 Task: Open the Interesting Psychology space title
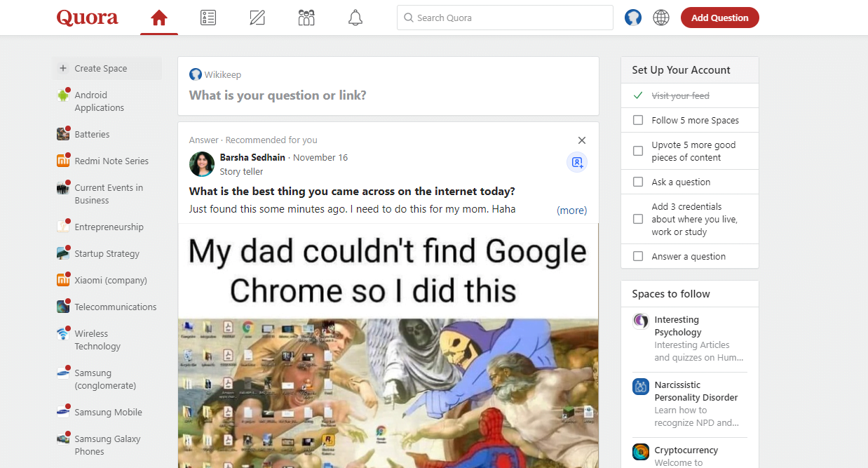click(678, 326)
